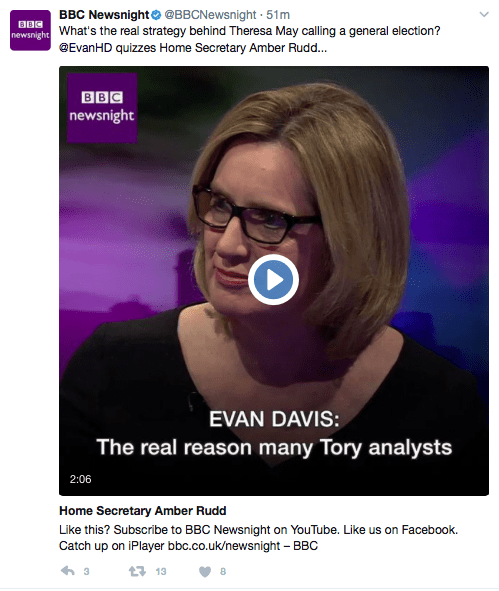Open the @EvanHD mention link

(x=86, y=48)
